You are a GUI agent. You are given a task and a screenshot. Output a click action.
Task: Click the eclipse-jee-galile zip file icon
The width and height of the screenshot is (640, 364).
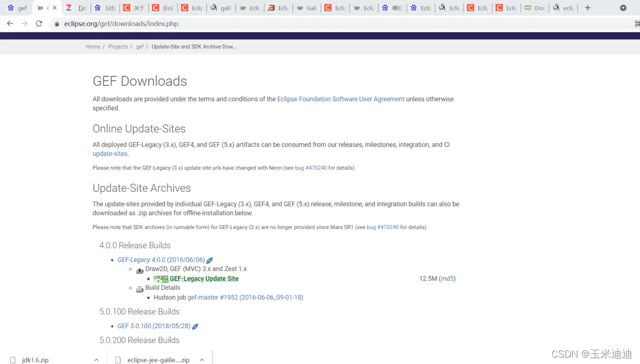[x=118, y=360]
